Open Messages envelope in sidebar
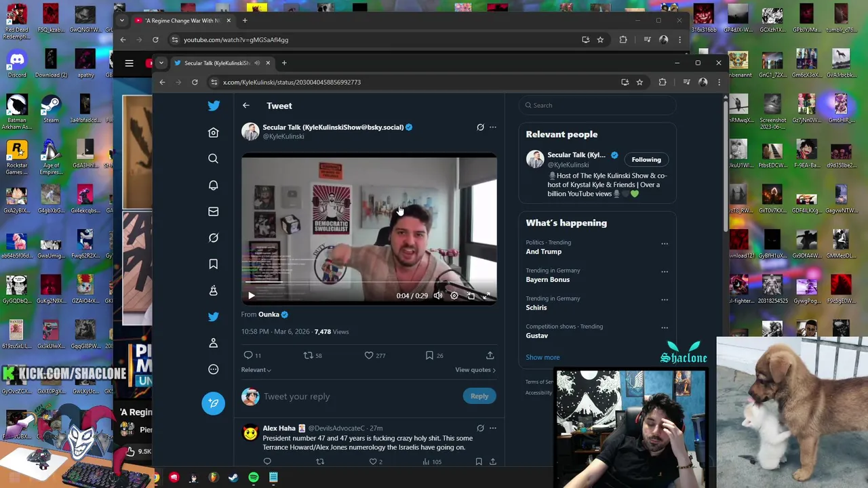Screen dimensions: 868x488 [214, 211]
